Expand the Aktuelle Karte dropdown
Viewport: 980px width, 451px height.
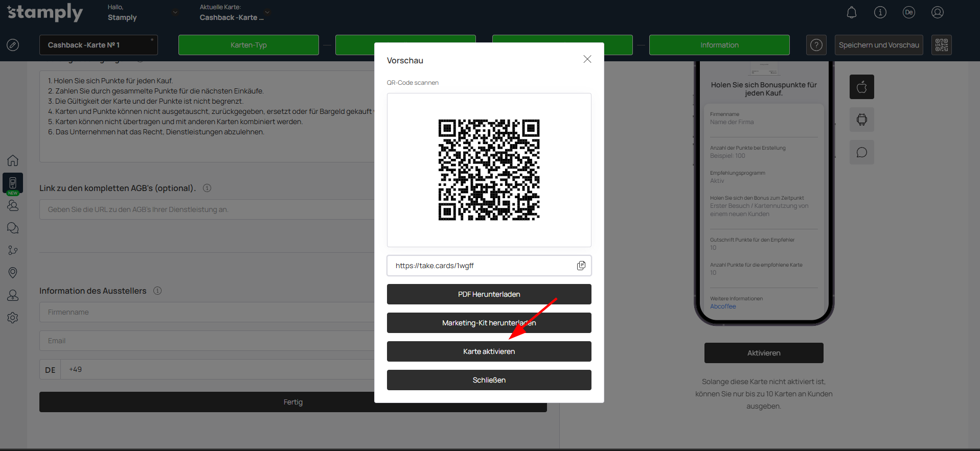(x=267, y=13)
